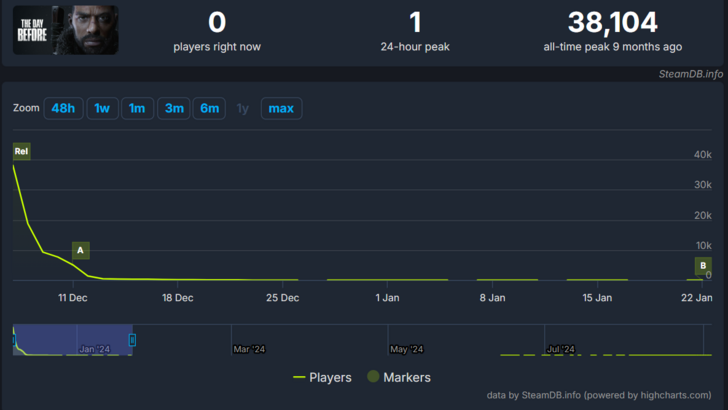Screen dimensions: 728x410
Task: Select the 1w zoom range
Action: pos(102,108)
